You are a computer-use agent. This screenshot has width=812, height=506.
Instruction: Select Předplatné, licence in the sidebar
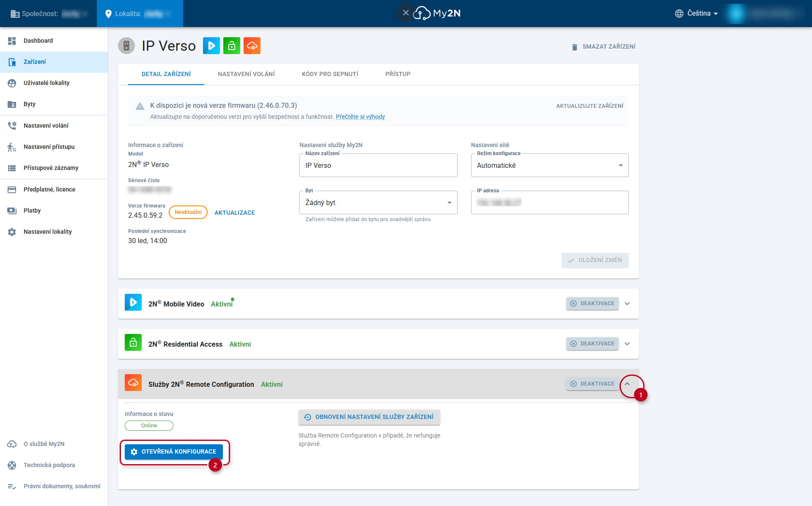pyautogui.click(x=54, y=189)
